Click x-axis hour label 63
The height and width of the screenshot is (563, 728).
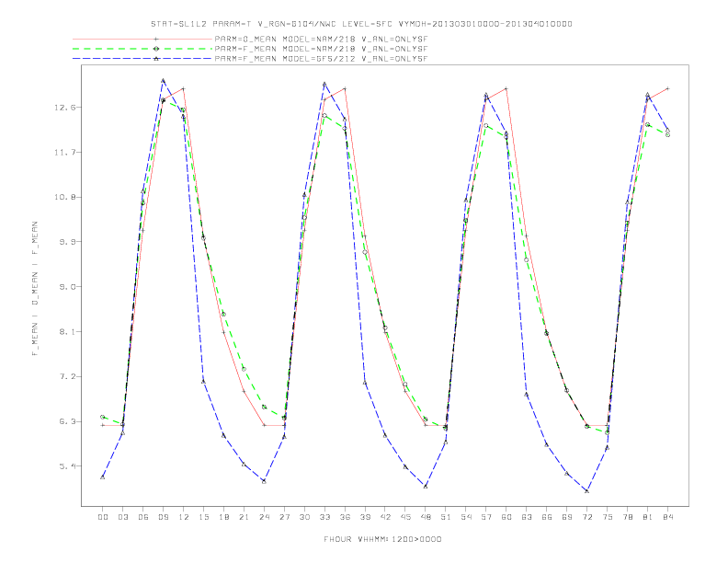[527, 517]
